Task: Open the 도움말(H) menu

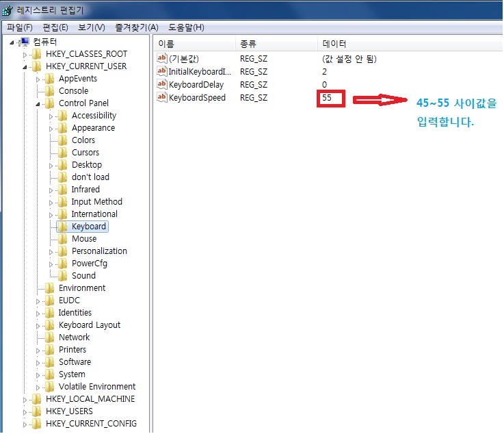Action: (x=187, y=27)
